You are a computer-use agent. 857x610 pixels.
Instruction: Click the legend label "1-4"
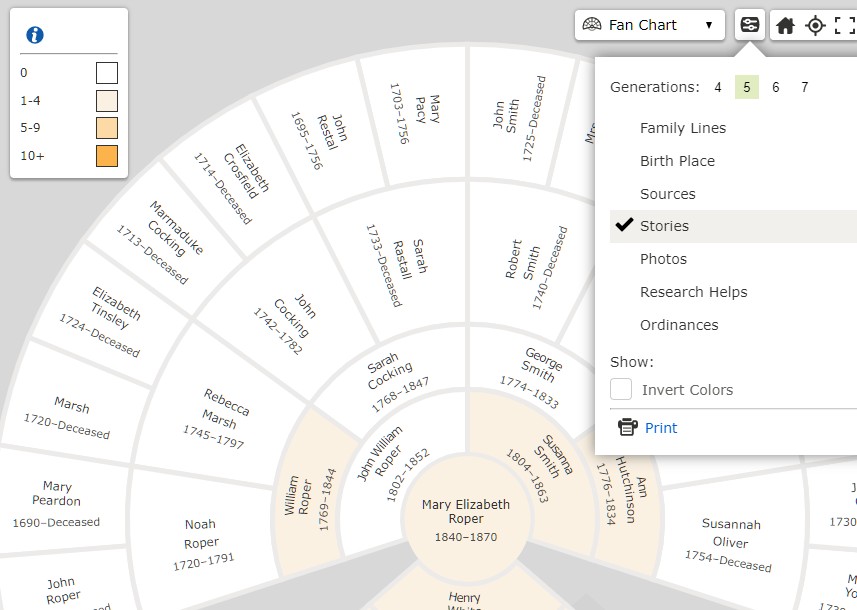pyautogui.click(x=30, y=101)
